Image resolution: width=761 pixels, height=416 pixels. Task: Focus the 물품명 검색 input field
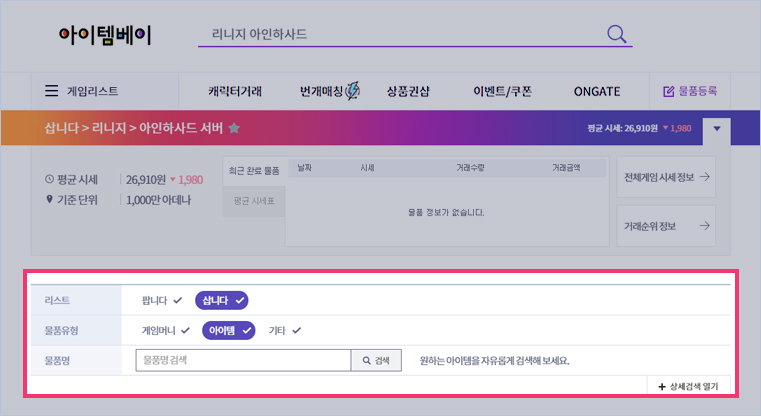[x=243, y=360]
